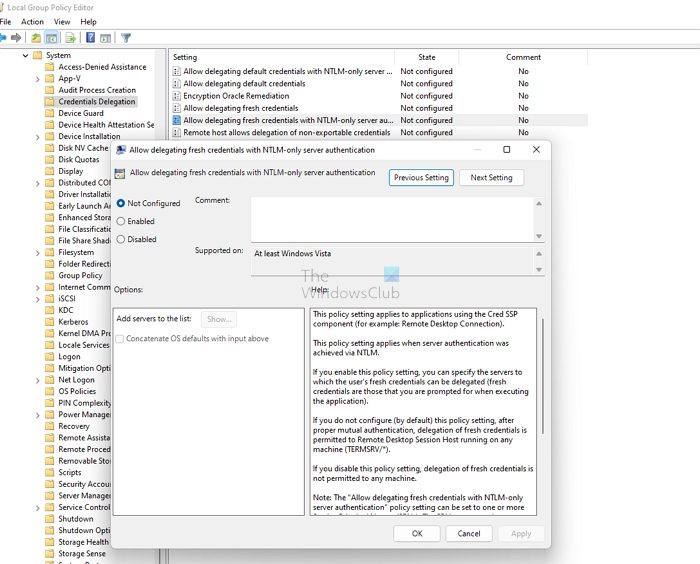This screenshot has width=700, height=564.
Task: Sort list by Setting column header
Action: pyautogui.click(x=282, y=57)
